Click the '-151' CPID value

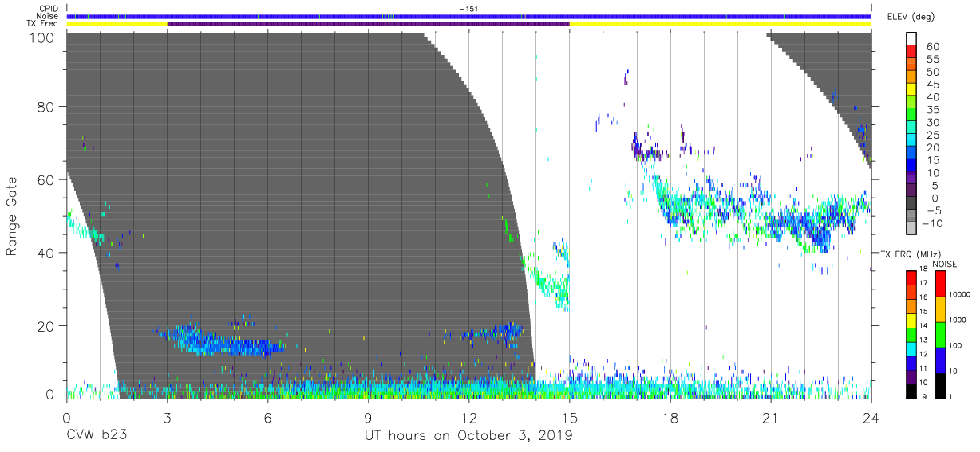point(469,9)
